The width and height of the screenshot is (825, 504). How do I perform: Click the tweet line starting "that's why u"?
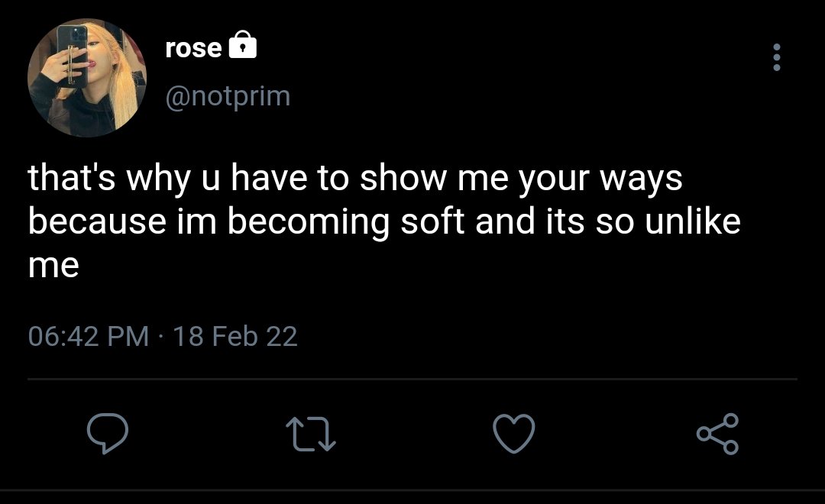(355, 179)
